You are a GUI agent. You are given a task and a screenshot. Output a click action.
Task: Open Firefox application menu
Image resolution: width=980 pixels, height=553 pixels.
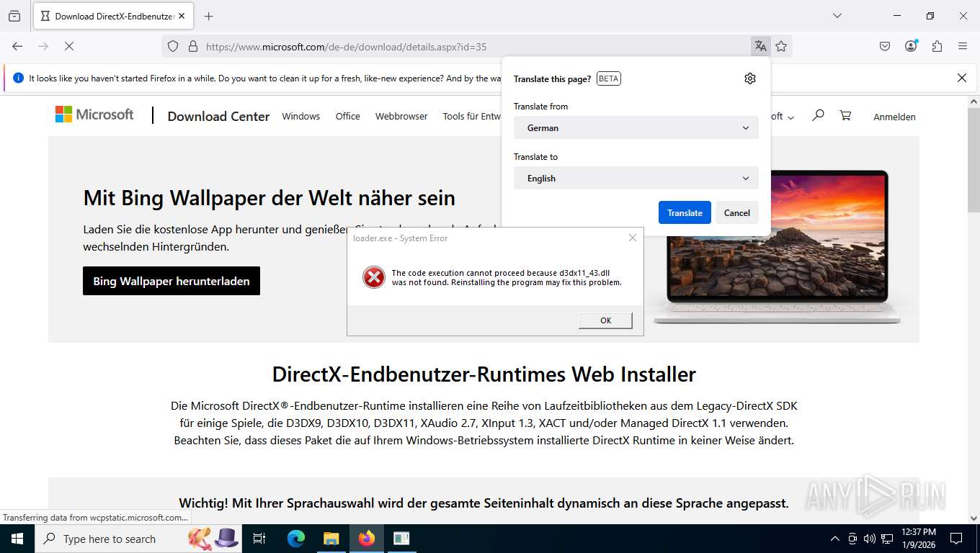963,46
